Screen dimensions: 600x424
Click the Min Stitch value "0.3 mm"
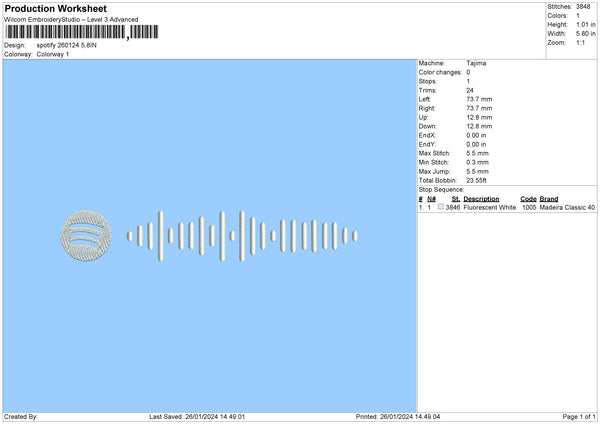point(478,162)
